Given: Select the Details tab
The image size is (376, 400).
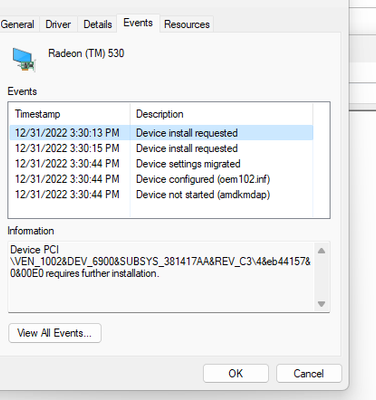Looking at the screenshot, I should click(x=97, y=24).
